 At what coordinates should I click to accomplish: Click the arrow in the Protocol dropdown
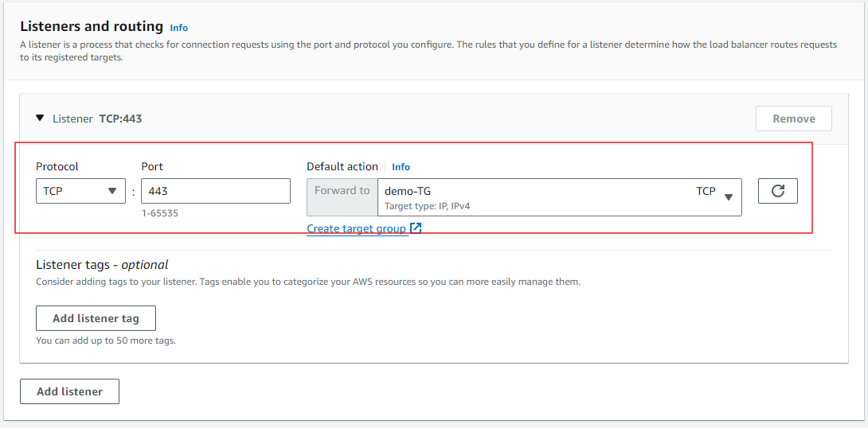pyautogui.click(x=111, y=191)
